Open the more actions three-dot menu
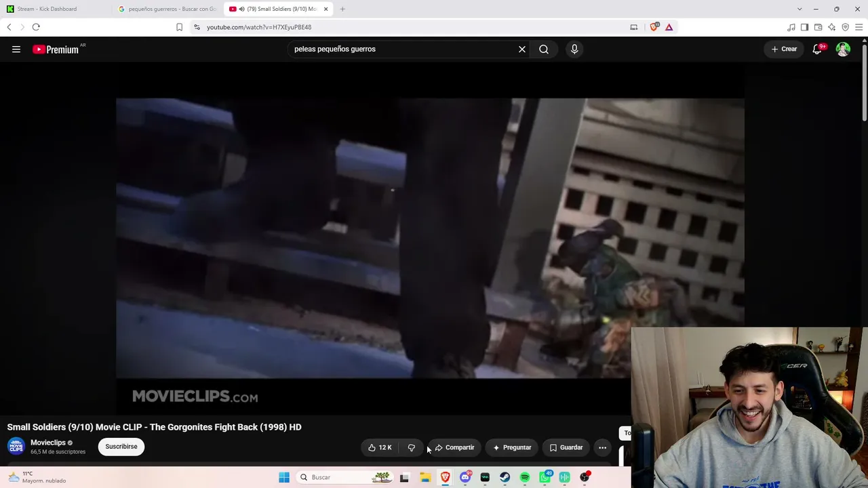Viewport: 868px width, 488px height. 602,447
